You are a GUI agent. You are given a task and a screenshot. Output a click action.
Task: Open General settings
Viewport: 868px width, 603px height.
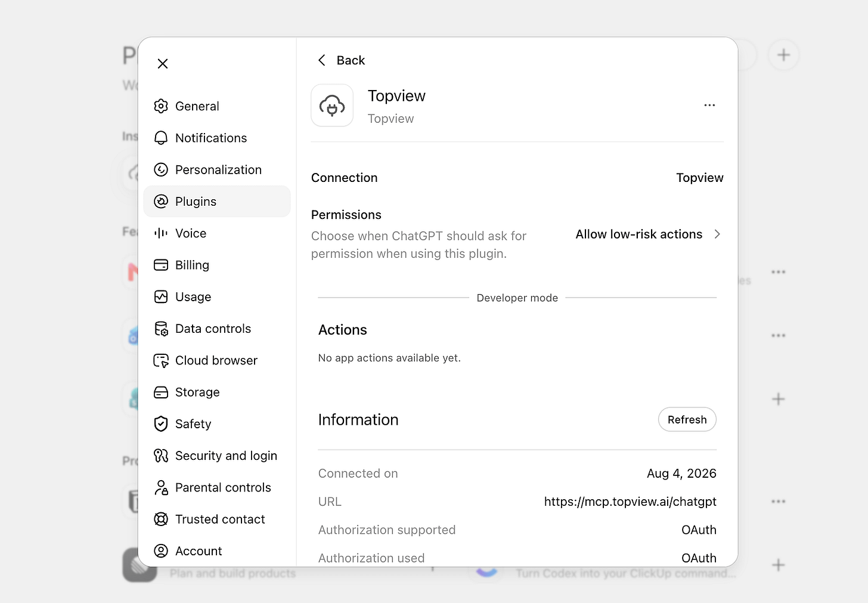pyautogui.click(x=217, y=106)
